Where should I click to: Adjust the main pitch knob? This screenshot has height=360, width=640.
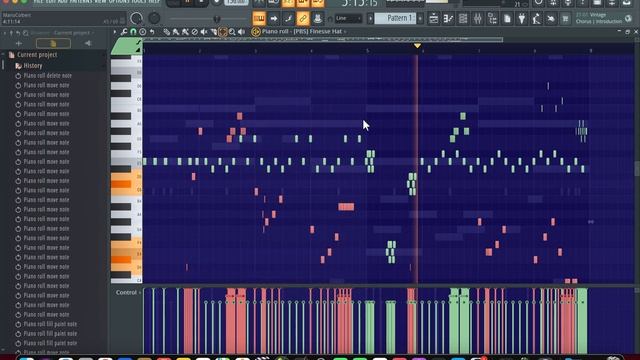point(154,18)
